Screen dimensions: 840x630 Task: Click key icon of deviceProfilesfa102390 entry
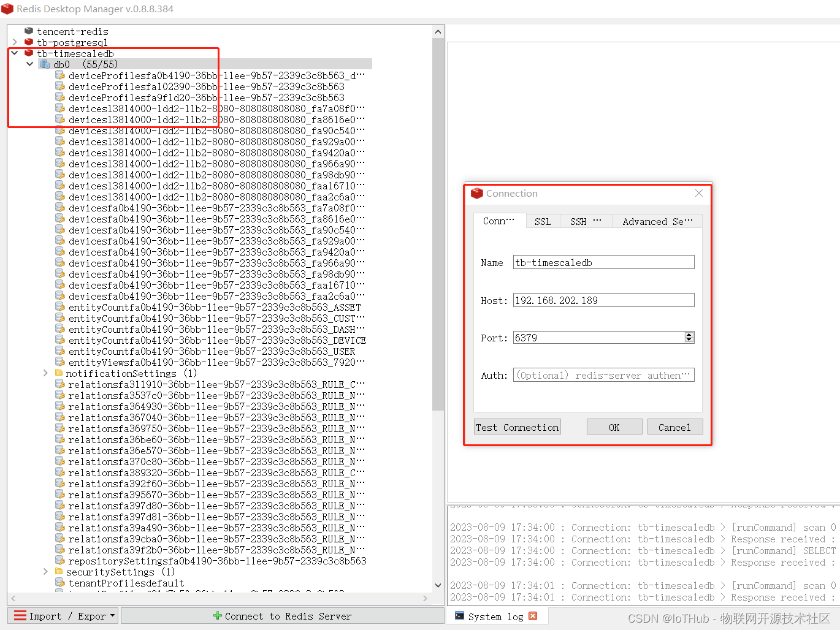(60, 86)
